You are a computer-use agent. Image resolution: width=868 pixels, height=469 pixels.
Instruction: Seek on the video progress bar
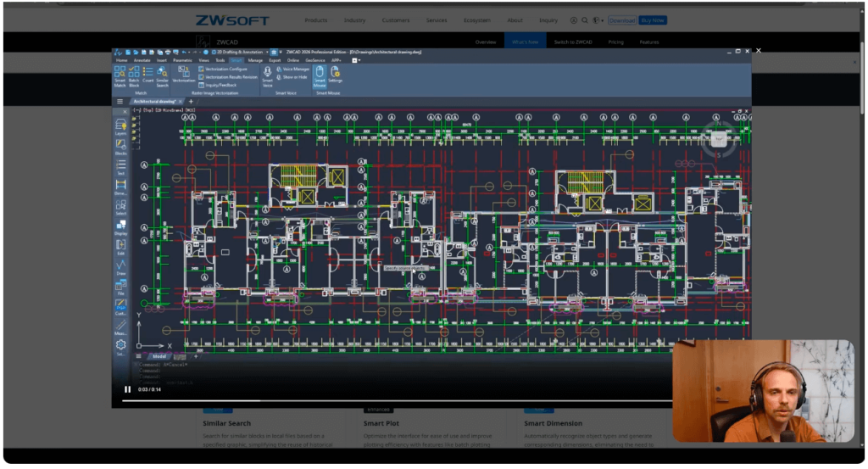(x=339, y=400)
